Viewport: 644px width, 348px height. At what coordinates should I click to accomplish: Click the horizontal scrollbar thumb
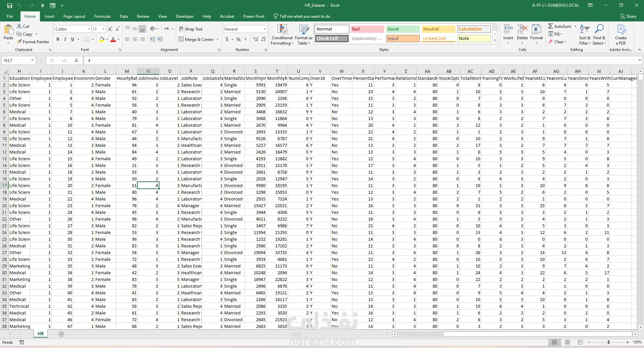[x=538, y=334]
